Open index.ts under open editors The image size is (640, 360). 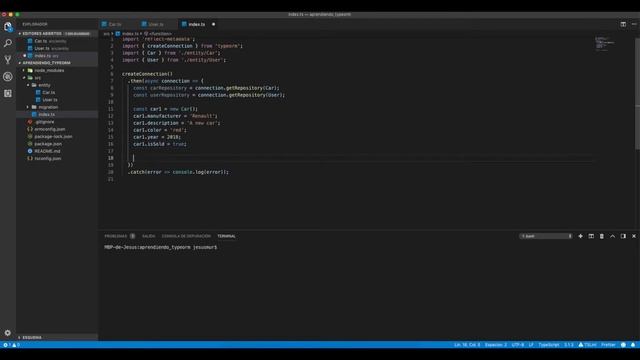click(57, 56)
